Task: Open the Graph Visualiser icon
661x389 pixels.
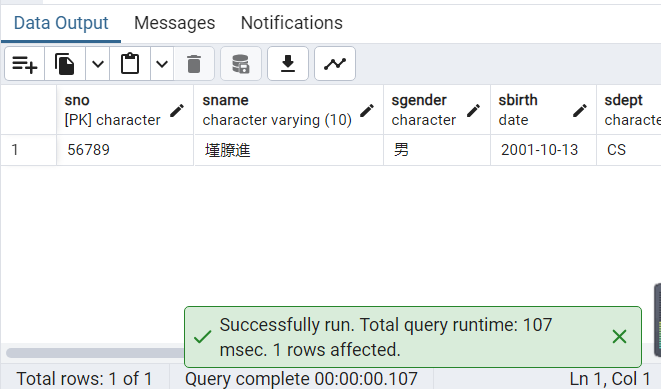Action: (335, 64)
